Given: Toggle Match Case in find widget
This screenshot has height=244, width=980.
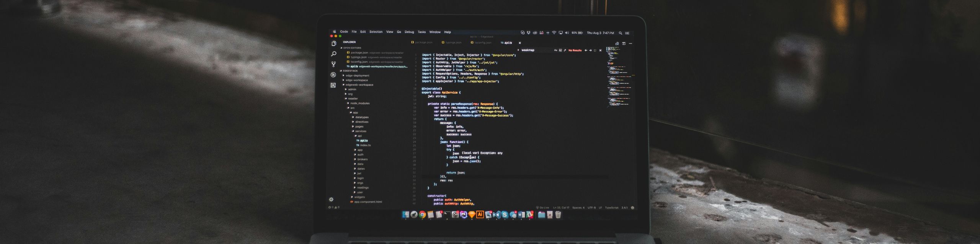Looking at the screenshot, I should pos(555,50).
